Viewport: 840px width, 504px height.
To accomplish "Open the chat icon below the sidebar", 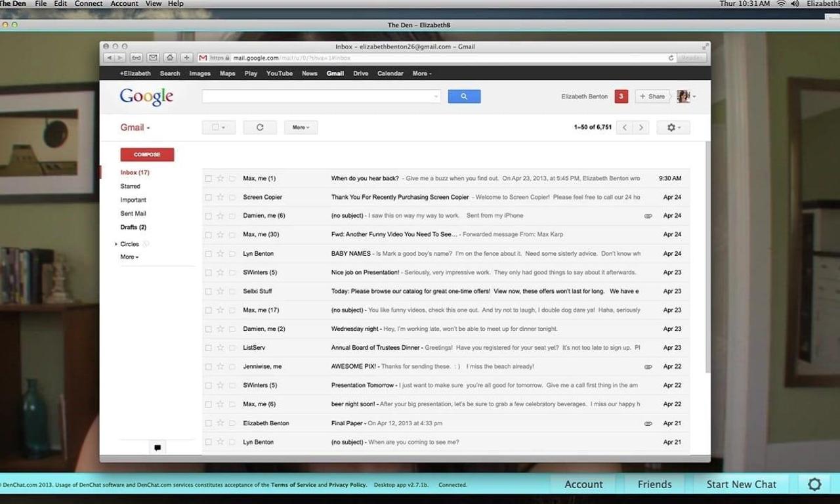I will tap(157, 448).
